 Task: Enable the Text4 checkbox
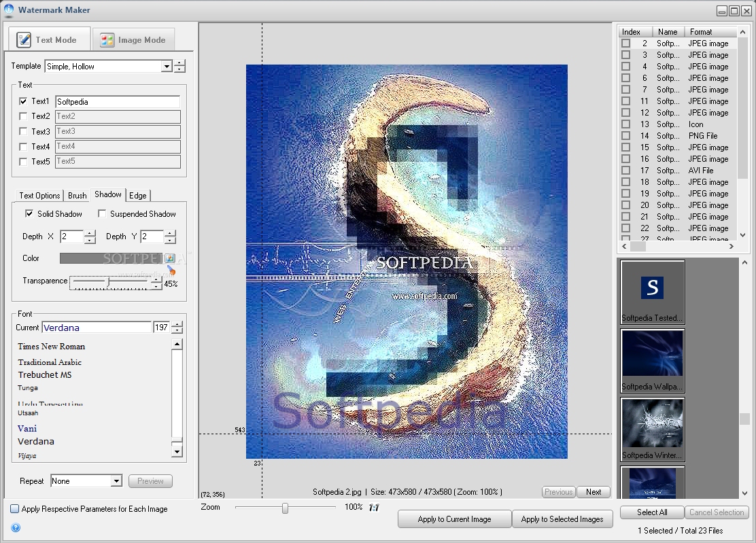click(x=23, y=147)
